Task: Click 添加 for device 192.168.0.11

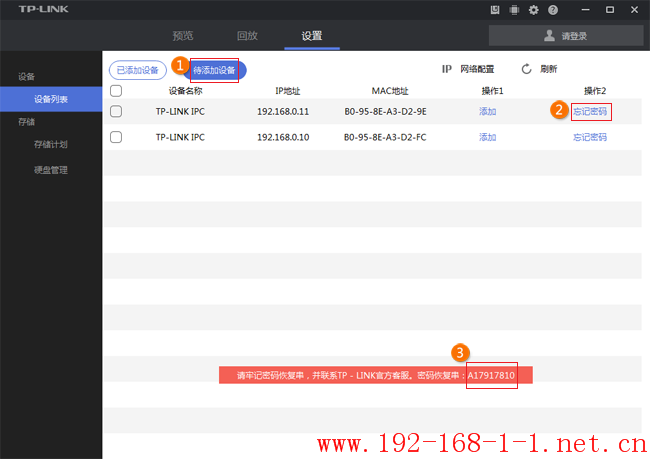Action: pyautogui.click(x=488, y=111)
